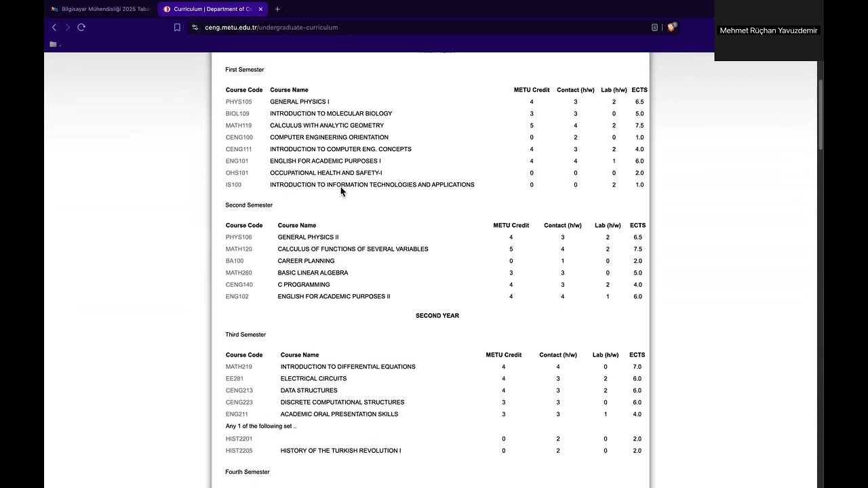Click CAREER PLANNING course name
The image size is (868, 488).
point(306,261)
